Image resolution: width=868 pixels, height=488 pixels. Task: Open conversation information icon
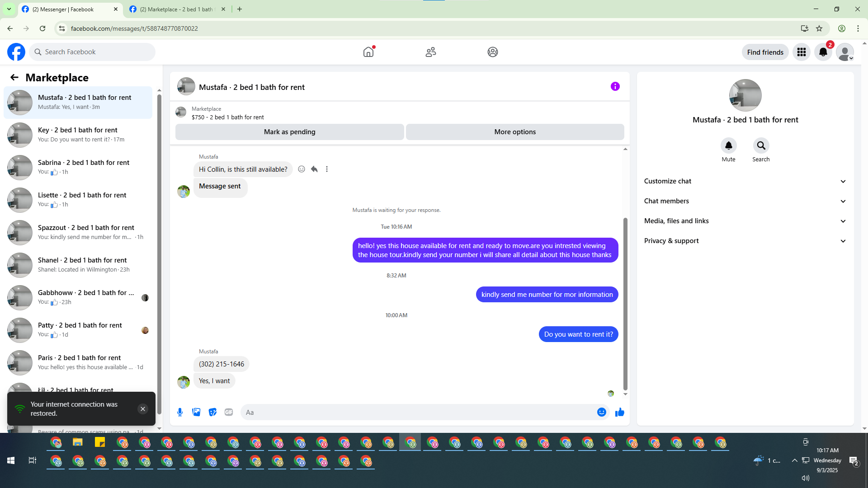[x=615, y=86]
